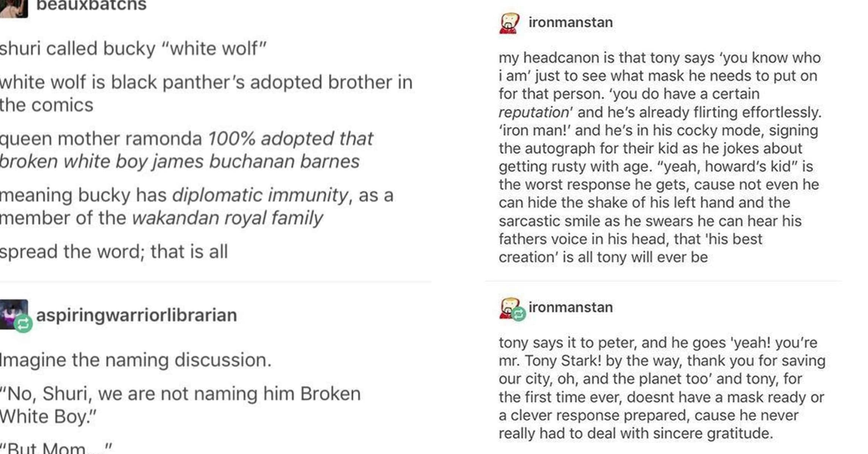Click green reblog badge on ironmanstan avatar
Image resolution: width=868 pixels, height=454 pixels.
coord(518,314)
